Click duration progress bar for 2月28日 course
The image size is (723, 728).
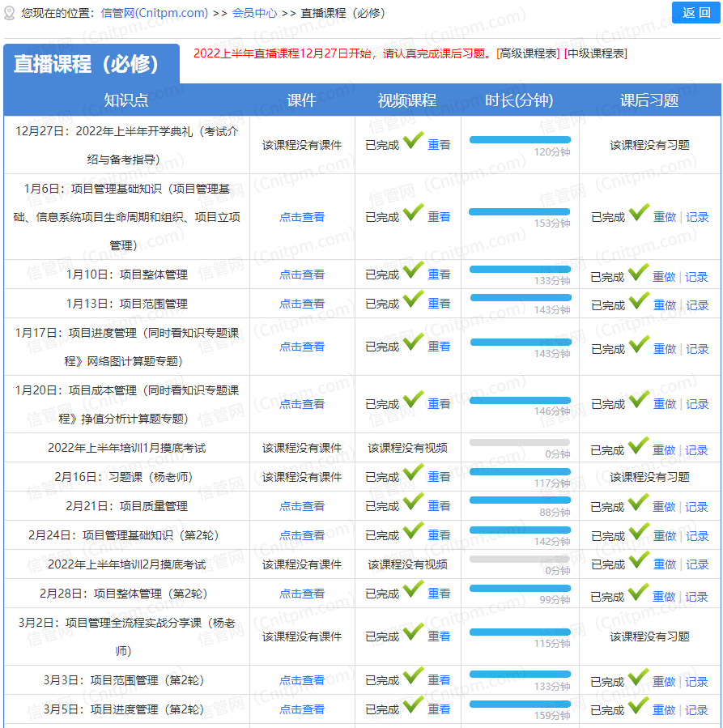[520, 588]
